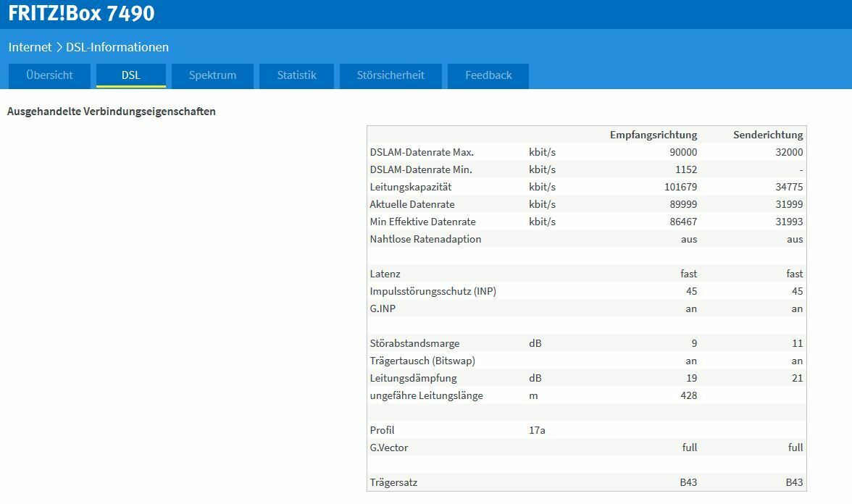Select the Störabstandsmarge Empfangsrichtung value 9

[694, 343]
